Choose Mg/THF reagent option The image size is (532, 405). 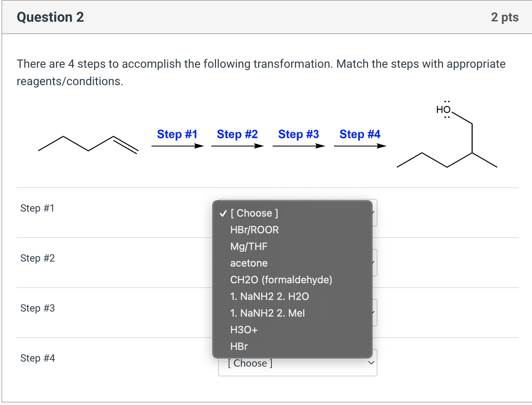pos(249,246)
